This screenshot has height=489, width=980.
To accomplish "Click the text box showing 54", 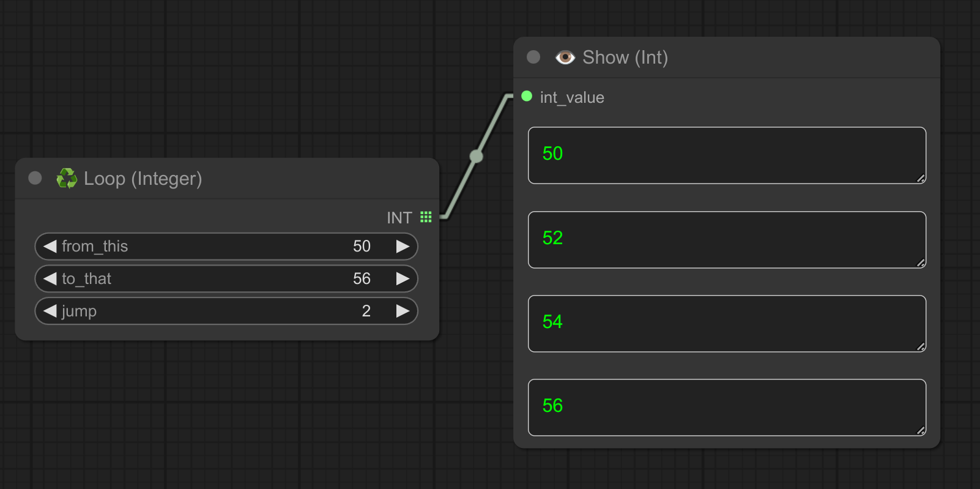I will (727, 324).
